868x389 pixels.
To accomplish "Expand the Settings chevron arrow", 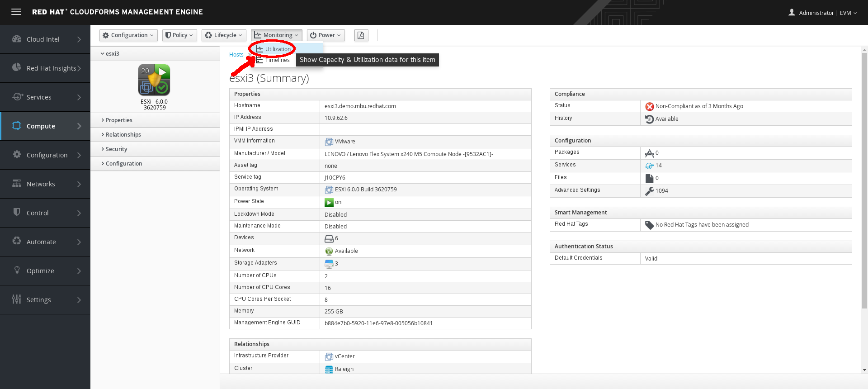I will [x=79, y=300].
